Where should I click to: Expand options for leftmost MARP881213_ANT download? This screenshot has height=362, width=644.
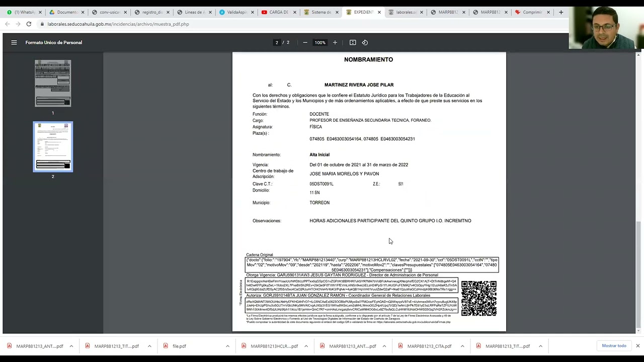click(x=71, y=346)
